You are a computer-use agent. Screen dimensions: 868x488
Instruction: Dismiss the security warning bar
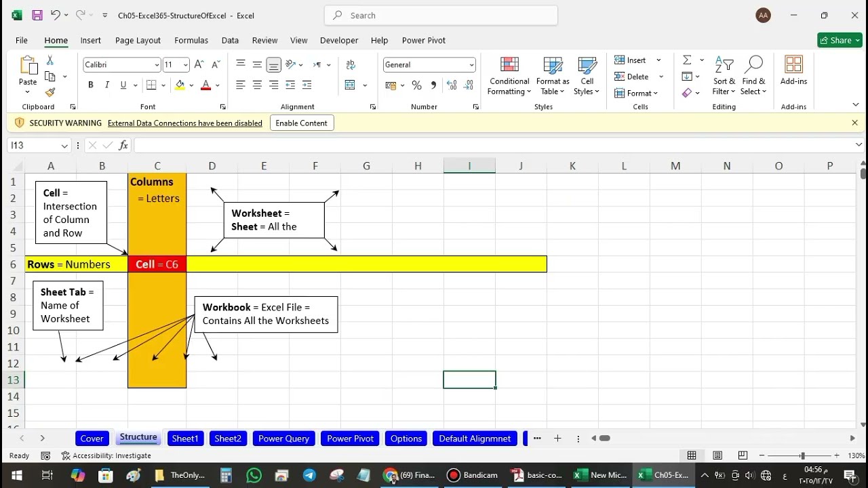click(x=854, y=123)
